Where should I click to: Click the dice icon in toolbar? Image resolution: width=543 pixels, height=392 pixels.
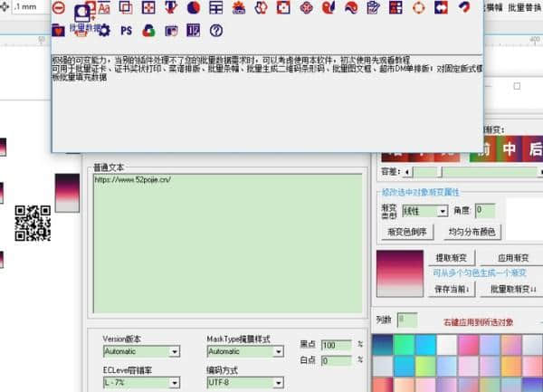pyautogui.click(x=284, y=8)
